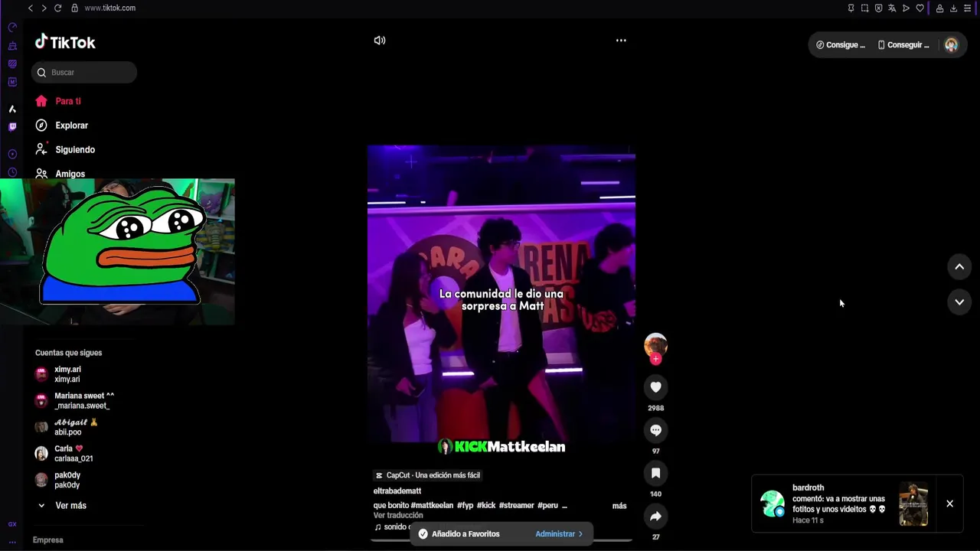Open the #streamer hashtag
980x551 pixels.
tap(516, 506)
